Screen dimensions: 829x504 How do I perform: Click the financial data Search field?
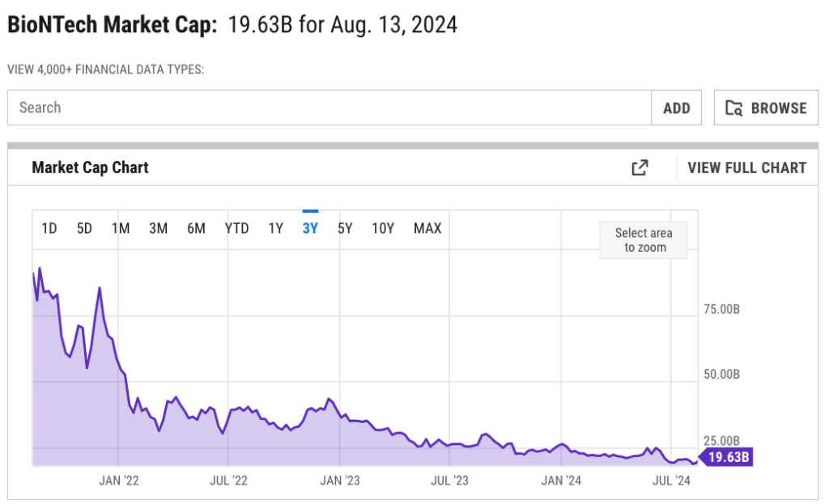point(324,107)
